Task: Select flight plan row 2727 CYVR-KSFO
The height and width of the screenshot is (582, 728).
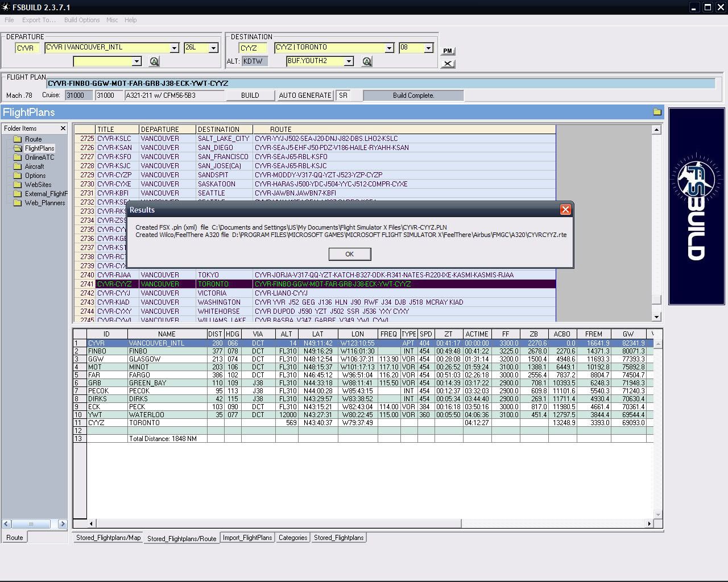Action: pyautogui.click(x=315, y=157)
